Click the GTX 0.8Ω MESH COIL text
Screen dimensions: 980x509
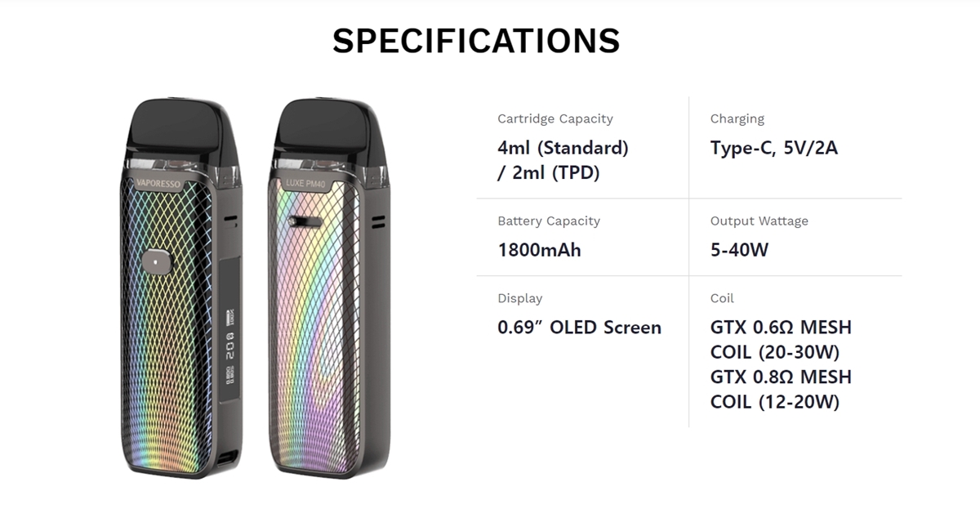[x=781, y=389]
